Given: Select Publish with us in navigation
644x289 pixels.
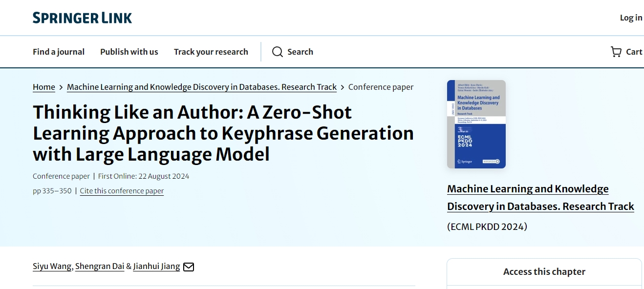Looking at the screenshot, I should [129, 52].
